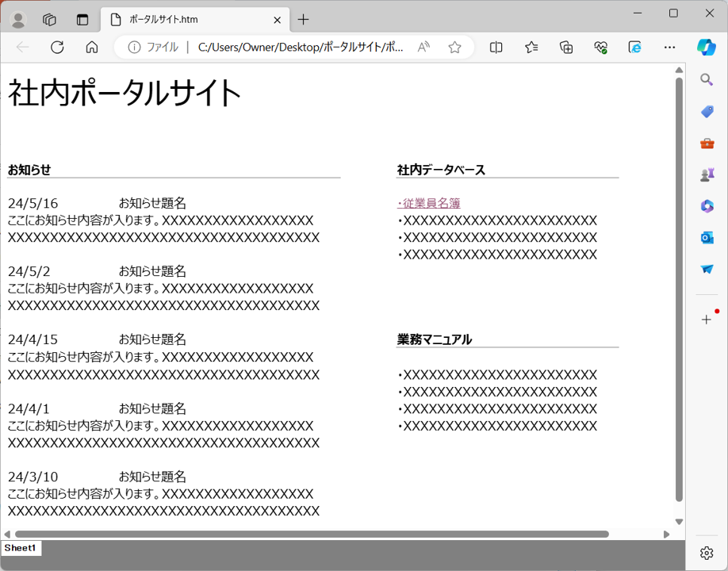Image resolution: width=728 pixels, height=571 pixels.
Task: Open the 従業員名簿 link
Action: 429,203
